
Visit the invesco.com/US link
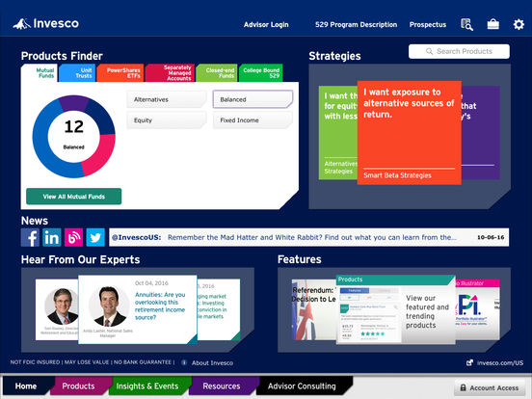coord(500,362)
